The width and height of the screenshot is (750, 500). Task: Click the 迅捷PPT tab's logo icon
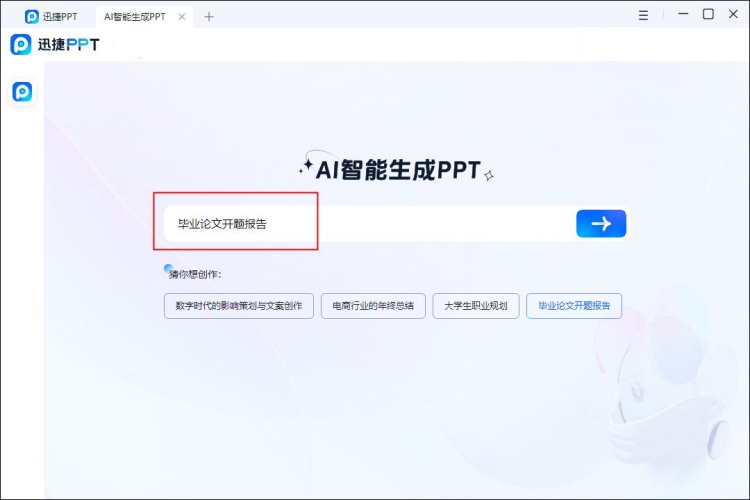[x=32, y=17]
